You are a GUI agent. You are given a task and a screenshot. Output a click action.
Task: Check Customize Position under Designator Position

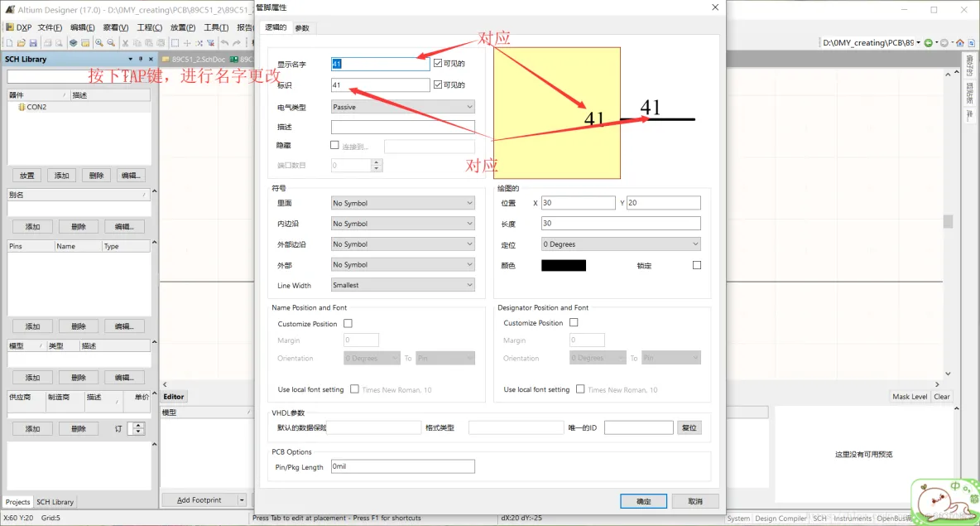pos(574,323)
